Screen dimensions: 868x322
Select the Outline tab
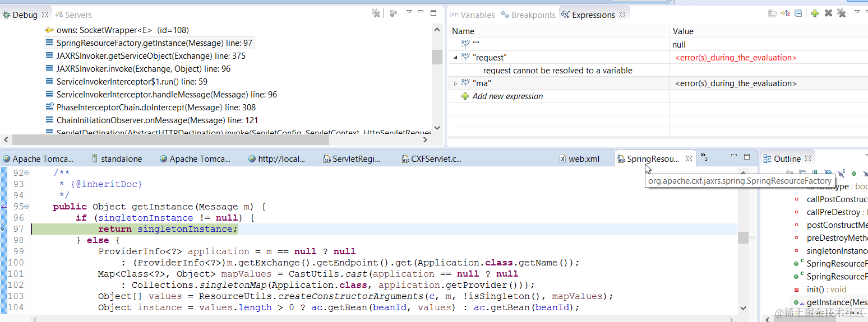787,159
